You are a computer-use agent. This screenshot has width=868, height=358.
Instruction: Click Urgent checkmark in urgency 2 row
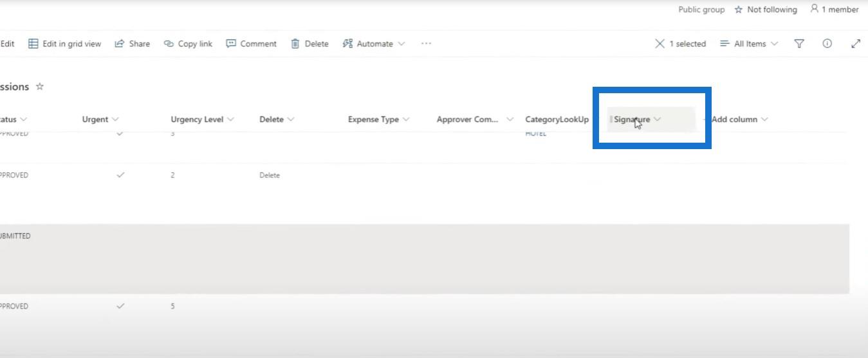click(x=120, y=175)
